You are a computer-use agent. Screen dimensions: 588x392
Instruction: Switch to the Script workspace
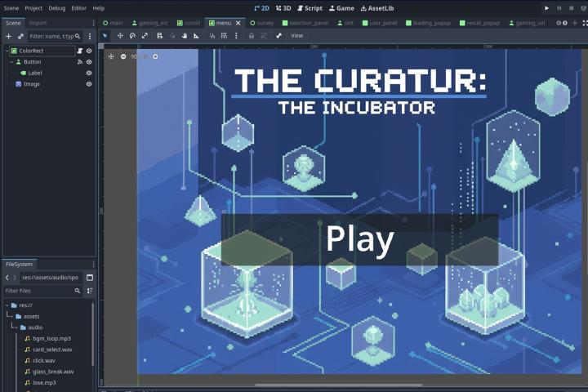310,8
